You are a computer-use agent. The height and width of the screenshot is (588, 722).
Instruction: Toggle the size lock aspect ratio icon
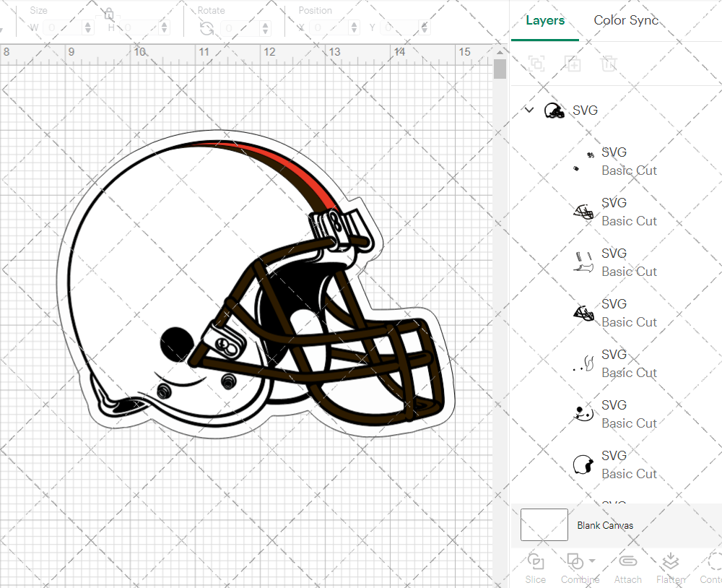pos(109,14)
